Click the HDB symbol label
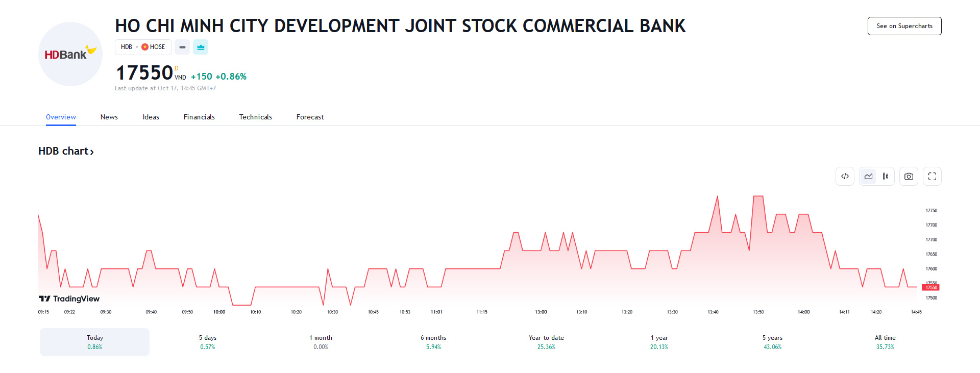This screenshot has width=980, height=373. pyautogui.click(x=127, y=47)
